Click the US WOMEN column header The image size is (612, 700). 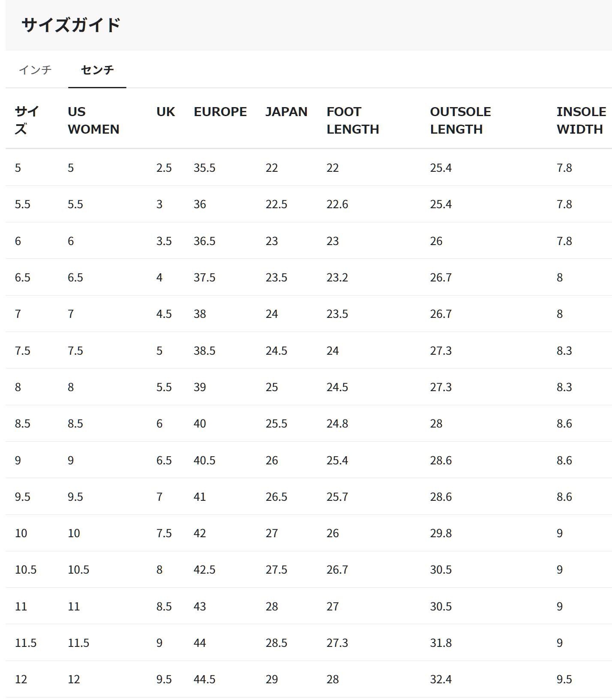[93, 120]
